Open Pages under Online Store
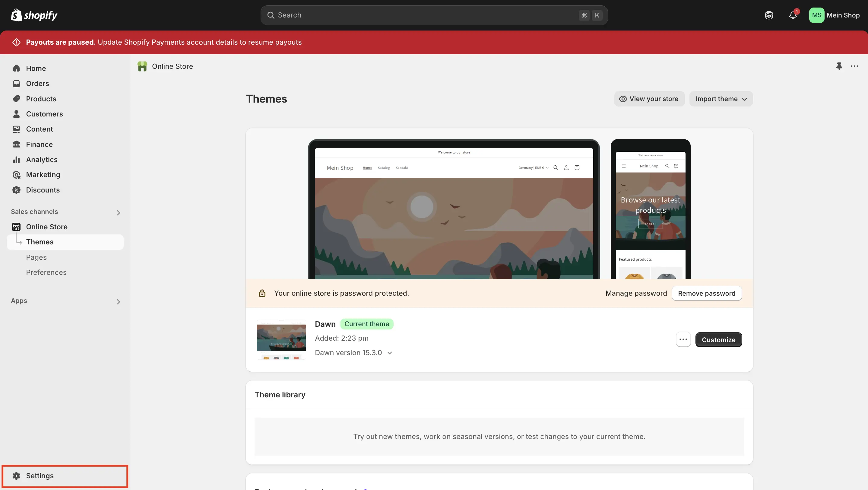Viewport: 868px width, 490px height. pyautogui.click(x=36, y=257)
